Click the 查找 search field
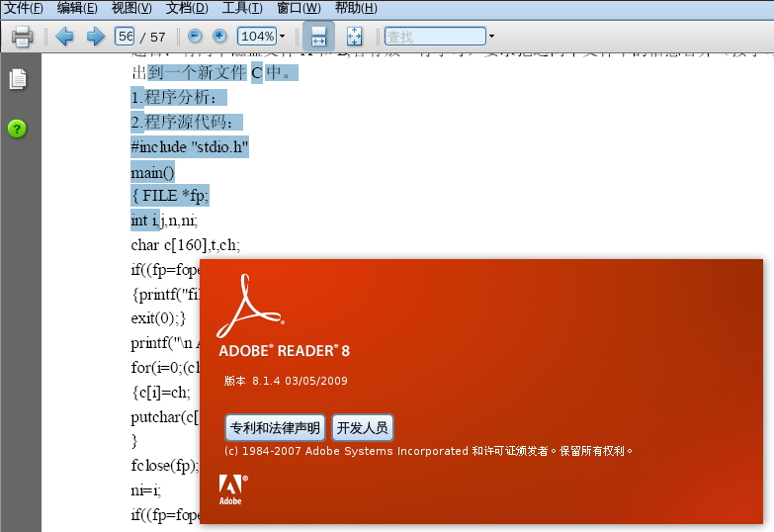Image resolution: width=774 pixels, height=532 pixels. [x=435, y=36]
